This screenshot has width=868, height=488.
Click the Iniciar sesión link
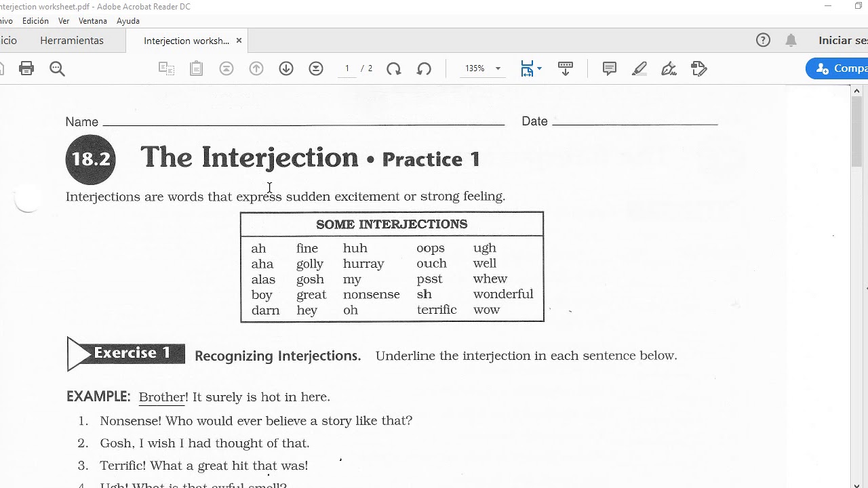[x=843, y=41]
